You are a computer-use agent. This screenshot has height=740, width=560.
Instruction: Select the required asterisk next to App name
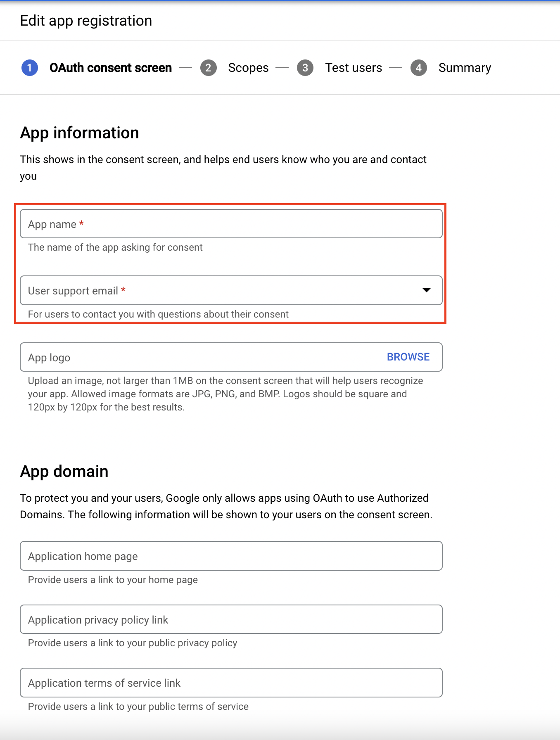[x=81, y=223]
